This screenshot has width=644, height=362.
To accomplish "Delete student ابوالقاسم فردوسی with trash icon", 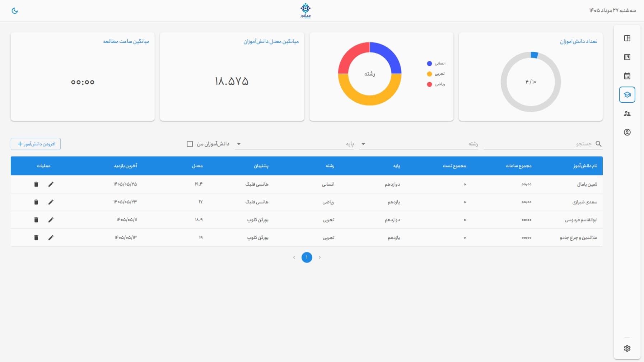I will (36, 220).
